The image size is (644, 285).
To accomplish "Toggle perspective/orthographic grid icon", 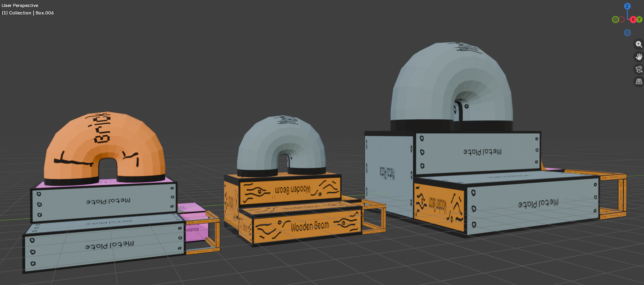I will coord(639,82).
